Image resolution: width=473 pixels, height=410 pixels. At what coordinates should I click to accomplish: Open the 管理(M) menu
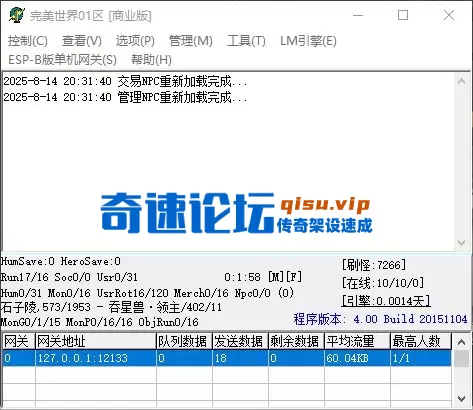pyautogui.click(x=191, y=41)
